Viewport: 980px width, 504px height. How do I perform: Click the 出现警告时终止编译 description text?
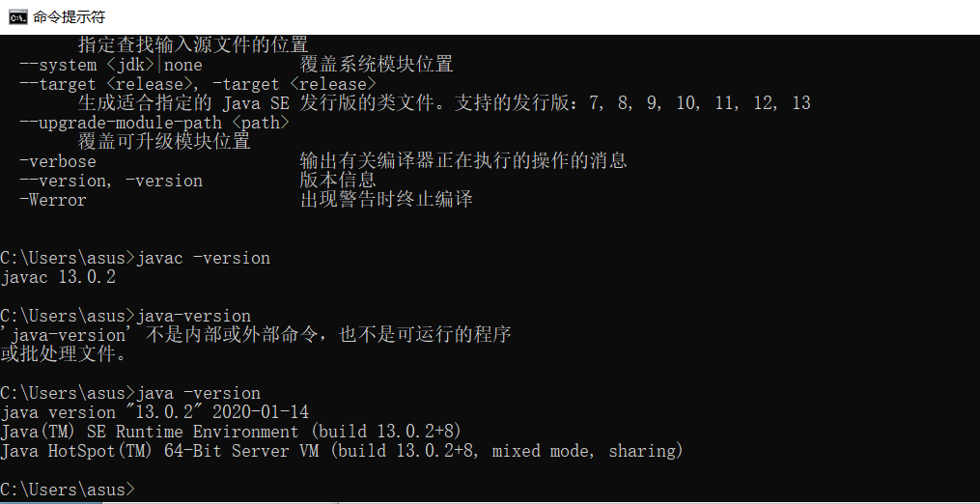coord(386,200)
